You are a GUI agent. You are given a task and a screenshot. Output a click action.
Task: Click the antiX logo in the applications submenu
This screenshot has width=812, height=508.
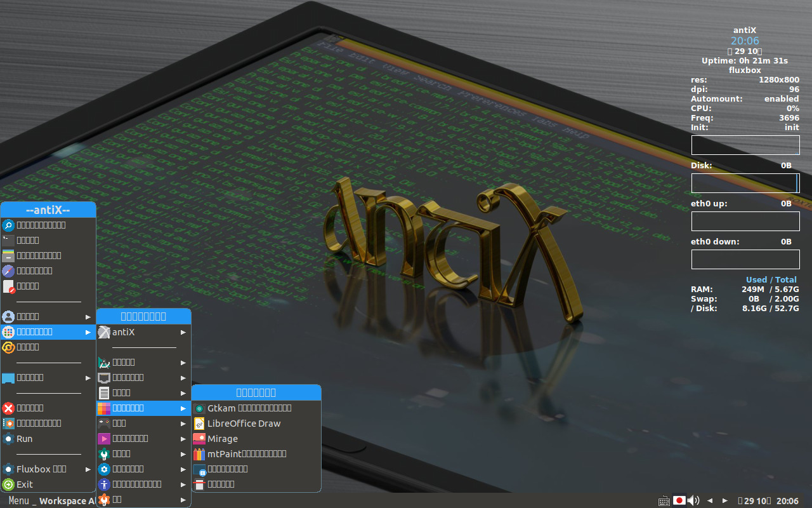tap(104, 332)
